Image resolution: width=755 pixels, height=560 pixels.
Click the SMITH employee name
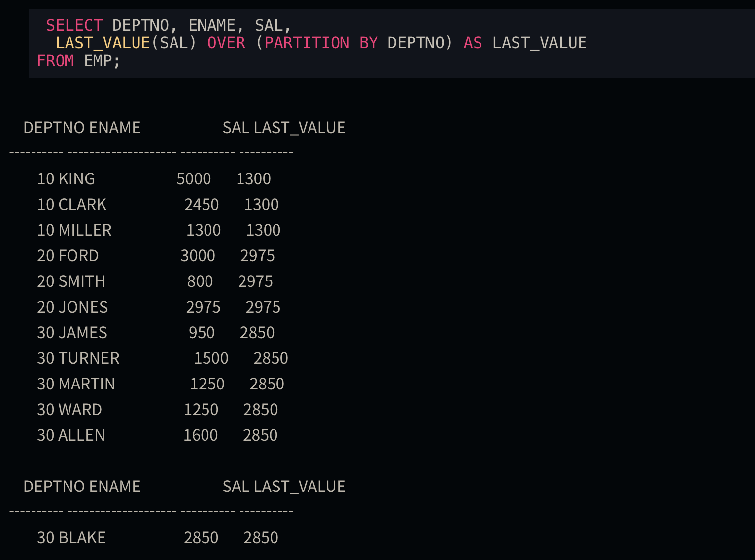pyautogui.click(x=82, y=281)
